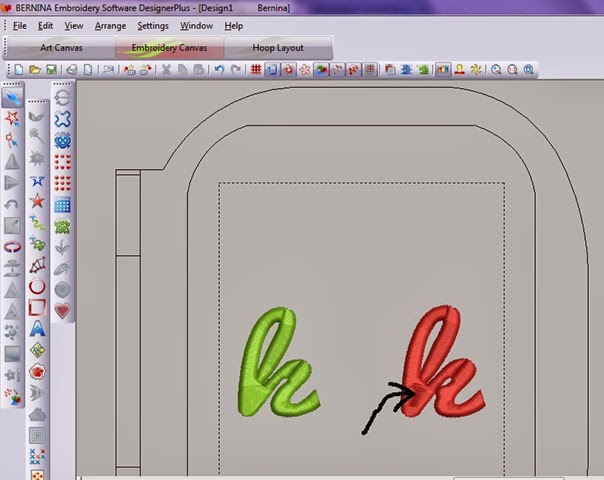Choose the green textured blob stitch tool

click(62, 226)
